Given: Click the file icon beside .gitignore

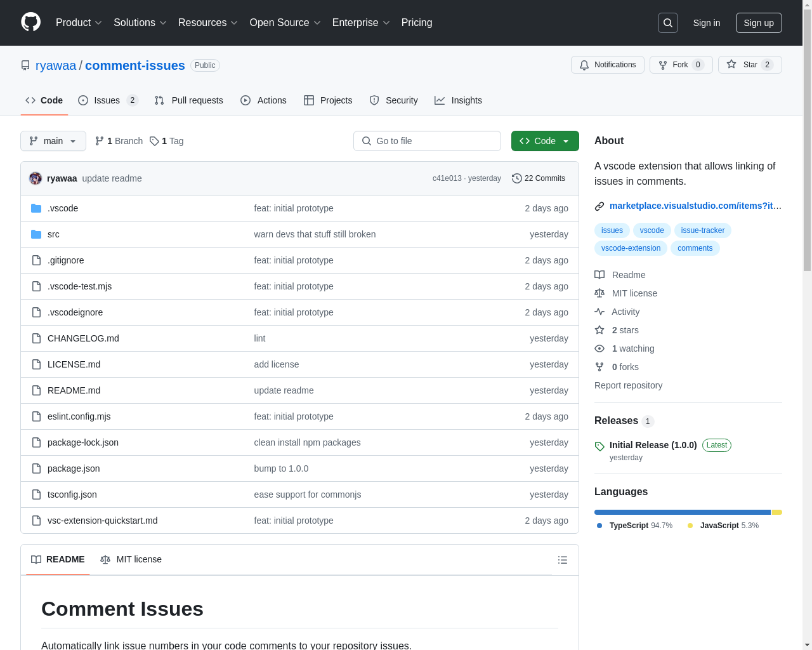Looking at the screenshot, I should [x=36, y=260].
